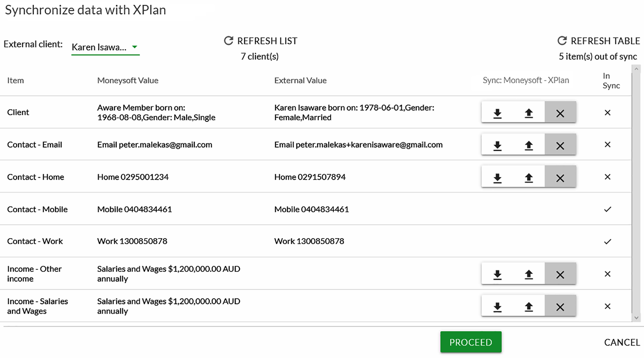The width and height of the screenshot is (644, 358).
Task: Click the 'Income - Other income' item cell
Action: click(34, 274)
